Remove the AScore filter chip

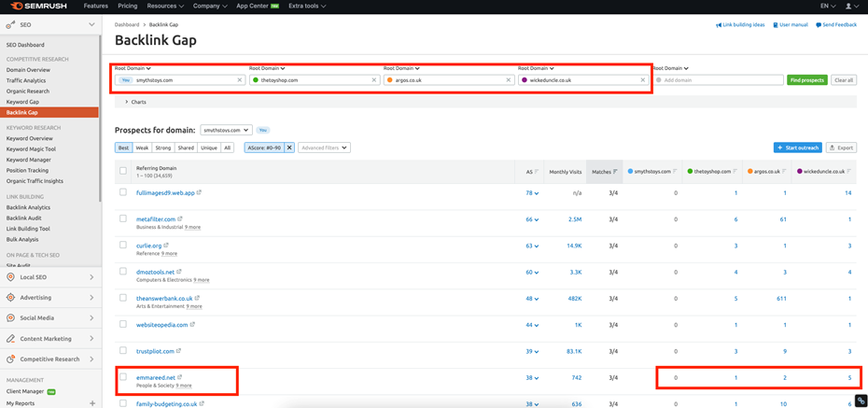click(x=289, y=148)
